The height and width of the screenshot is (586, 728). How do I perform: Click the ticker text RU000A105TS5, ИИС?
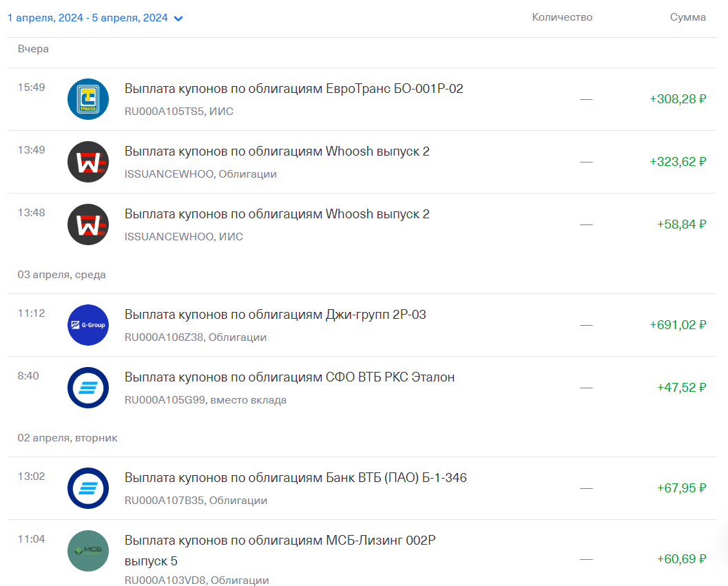pos(179,112)
